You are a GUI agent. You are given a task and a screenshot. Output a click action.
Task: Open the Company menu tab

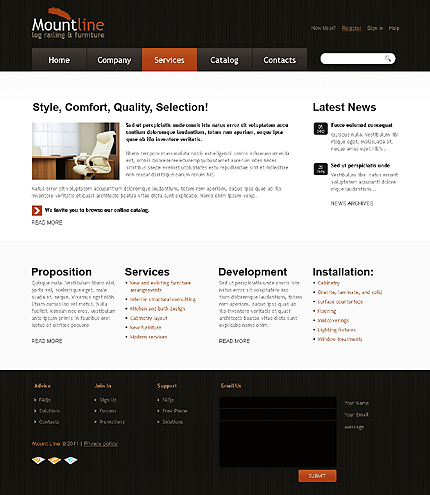click(114, 60)
